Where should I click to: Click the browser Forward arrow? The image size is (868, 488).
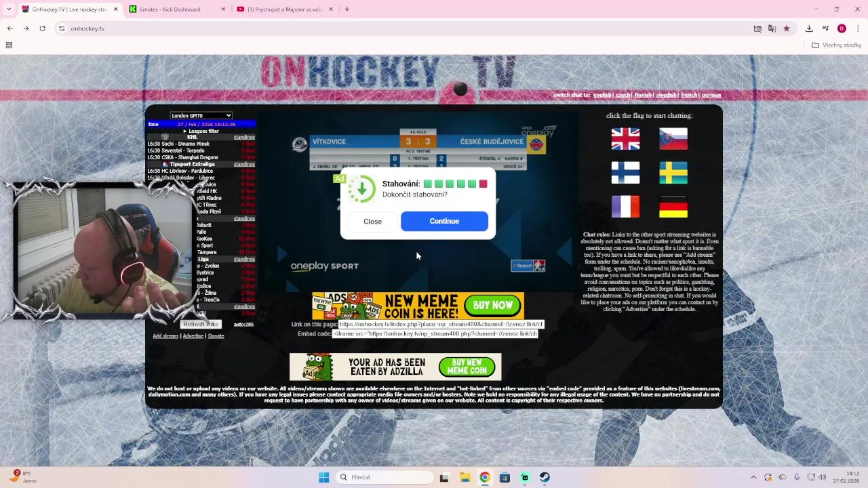pos(26,28)
